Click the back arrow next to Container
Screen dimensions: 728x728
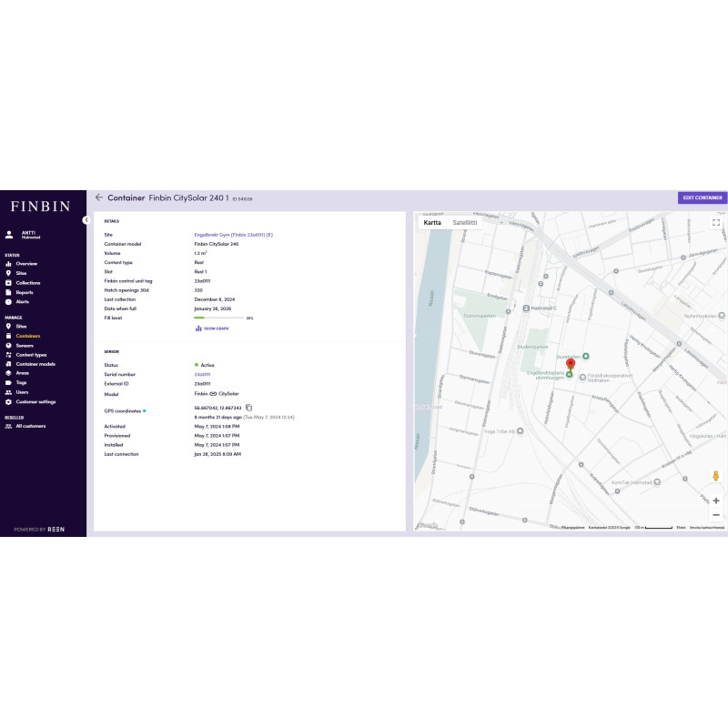[98, 197]
